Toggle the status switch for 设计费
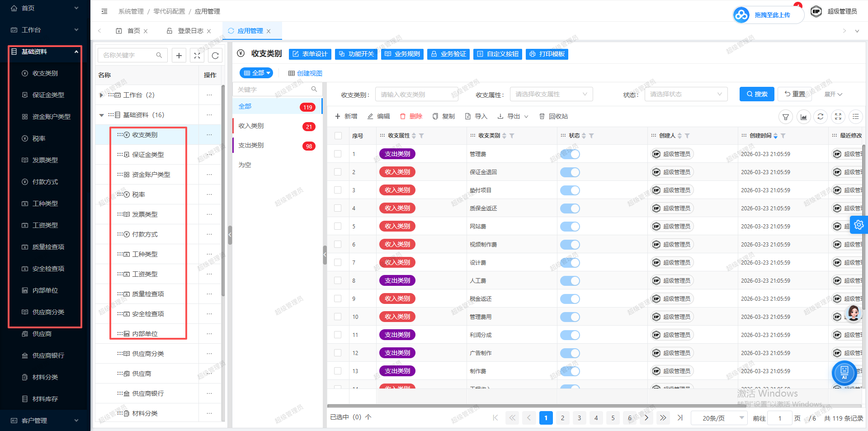The image size is (868, 431). click(x=570, y=263)
